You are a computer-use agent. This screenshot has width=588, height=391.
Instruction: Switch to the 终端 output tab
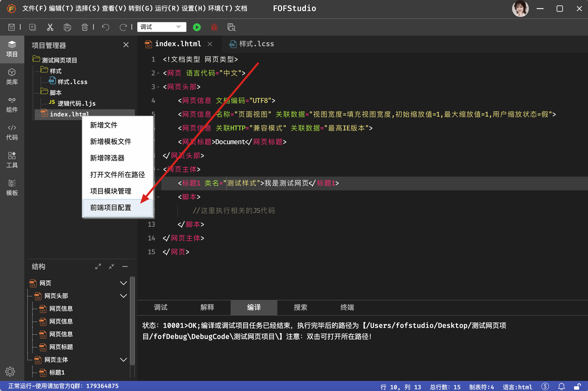coord(347,307)
